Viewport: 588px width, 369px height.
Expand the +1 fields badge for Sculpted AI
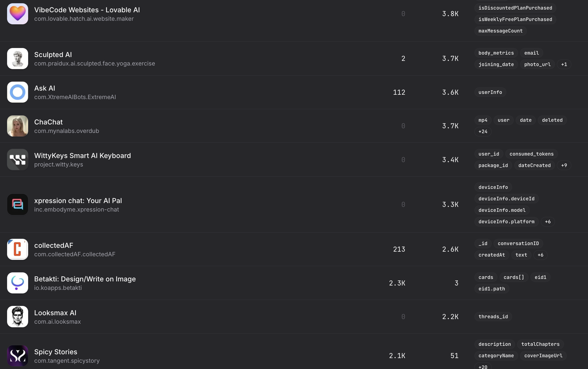pos(564,64)
